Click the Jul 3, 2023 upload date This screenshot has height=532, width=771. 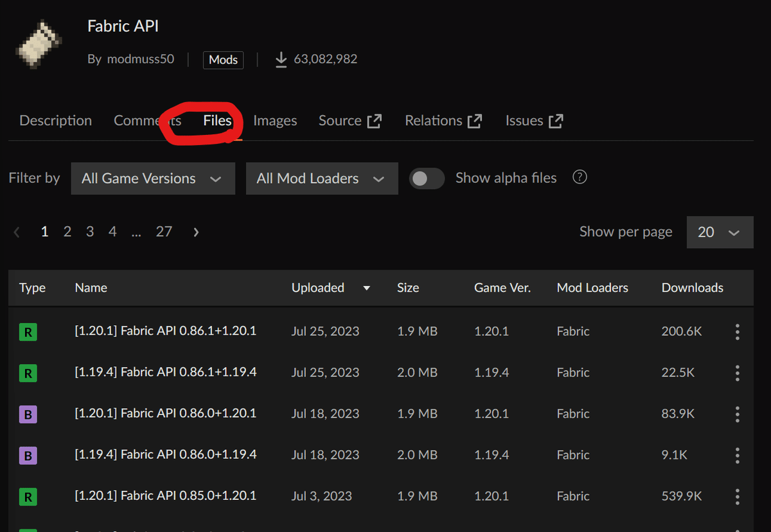click(x=322, y=496)
